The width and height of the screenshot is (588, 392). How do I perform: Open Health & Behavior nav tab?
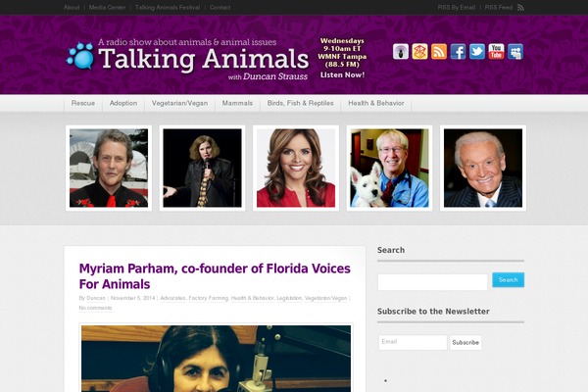coord(376,103)
